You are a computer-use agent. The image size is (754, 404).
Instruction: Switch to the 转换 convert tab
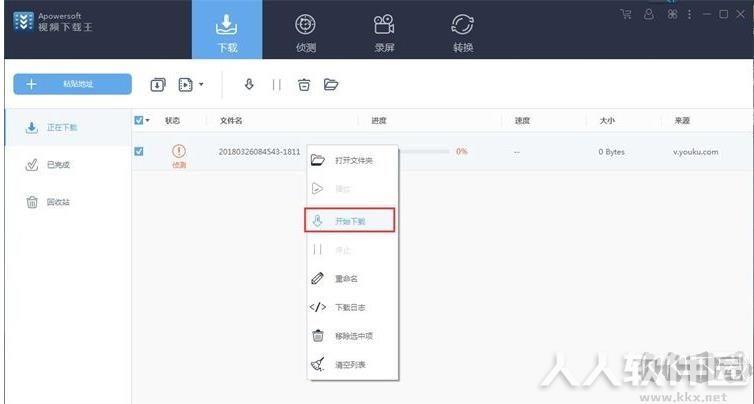[463, 33]
